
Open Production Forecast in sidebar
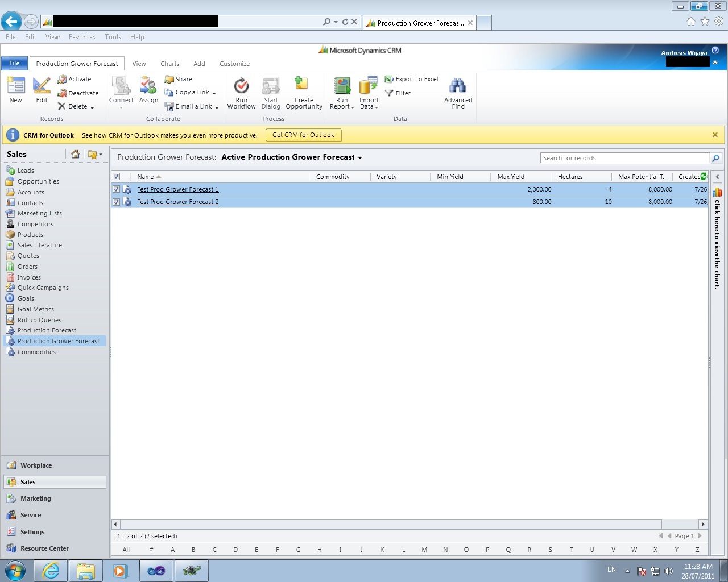(x=47, y=330)
